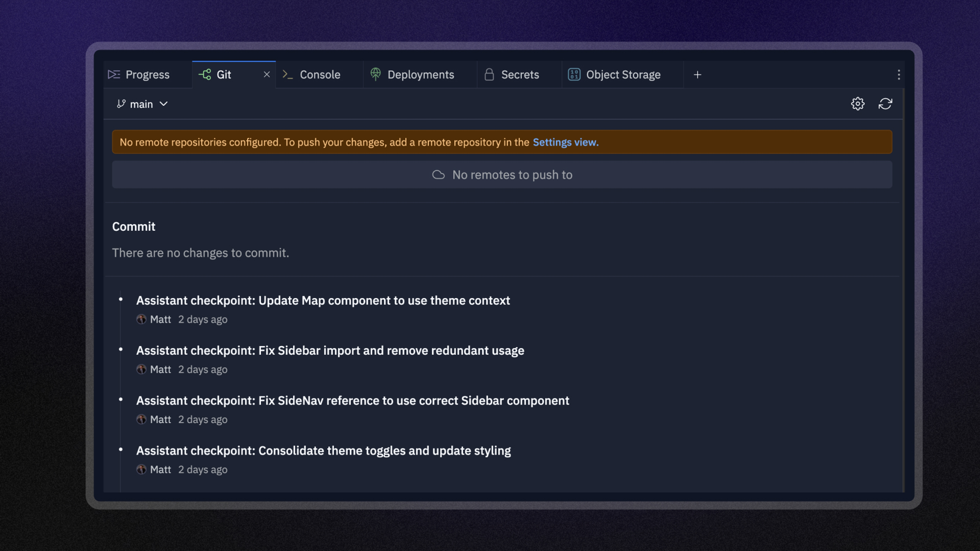Open Git settings gear icon
This screenshot has width=980, height=551.
(x=857, y=104)
